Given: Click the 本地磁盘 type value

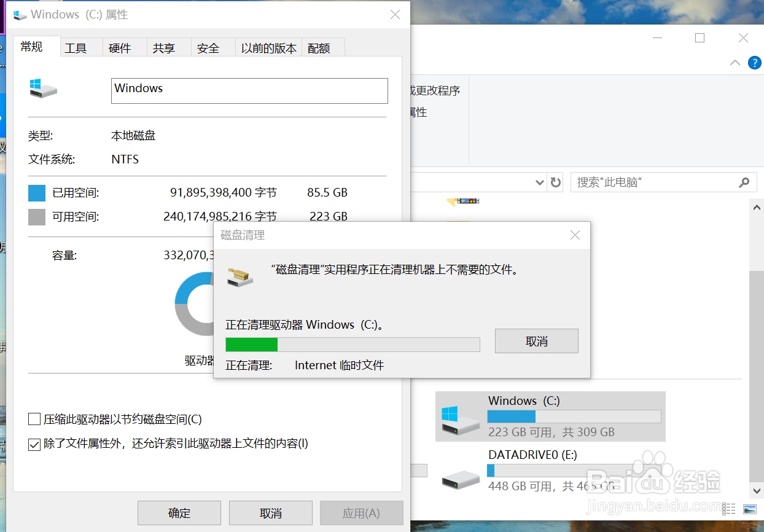Looking at the screenshot, I should click(x=133, y=136).
